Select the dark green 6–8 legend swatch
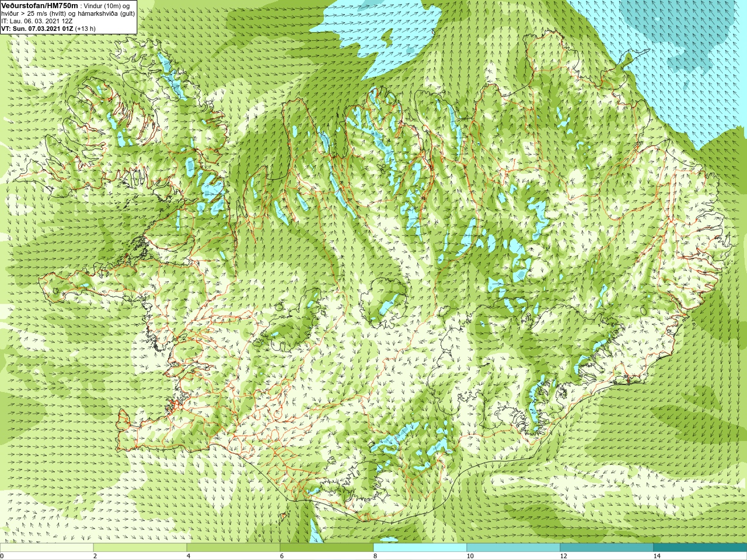The image size is (747, 560). click(327, 548)
